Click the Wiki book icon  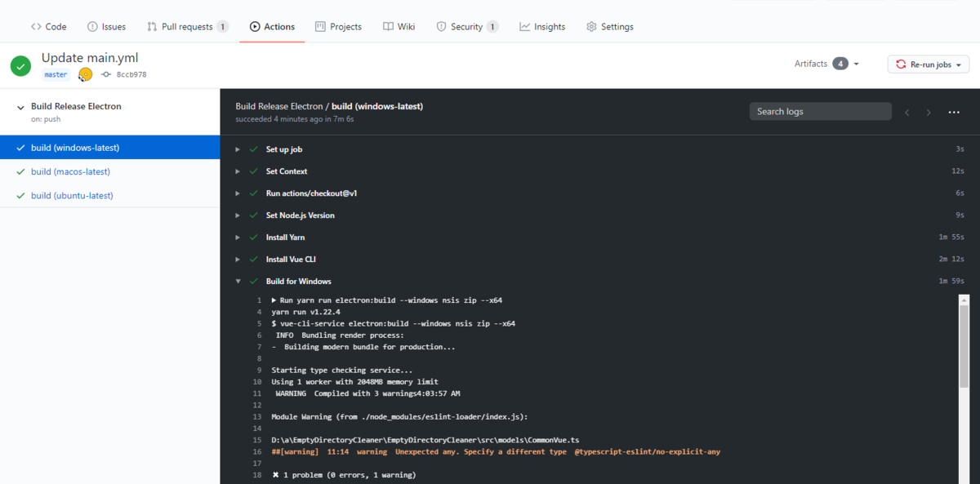click(388, 27)
